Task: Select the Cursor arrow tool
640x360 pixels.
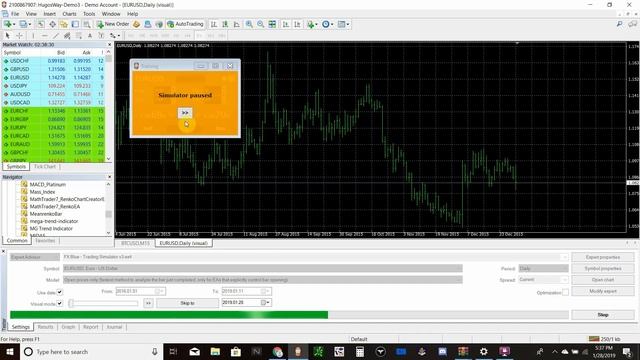Action: coord(7,36)
